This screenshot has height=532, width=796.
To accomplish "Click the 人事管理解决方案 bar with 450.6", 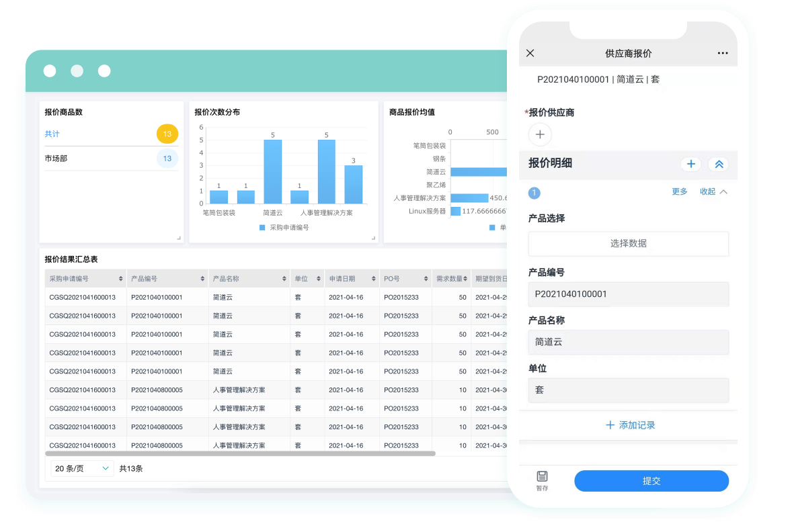I will tap(469, 197).
